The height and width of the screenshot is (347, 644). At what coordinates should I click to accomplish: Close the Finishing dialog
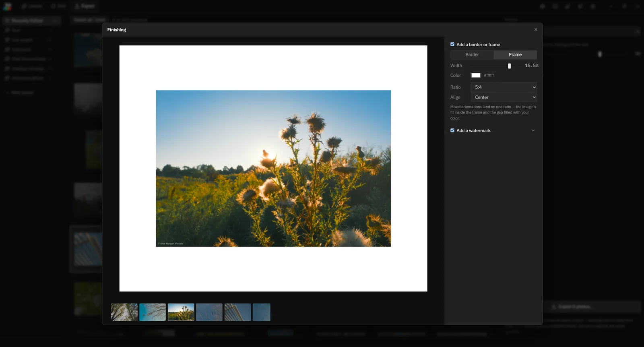pyautogui.click(x=536, y=29)
